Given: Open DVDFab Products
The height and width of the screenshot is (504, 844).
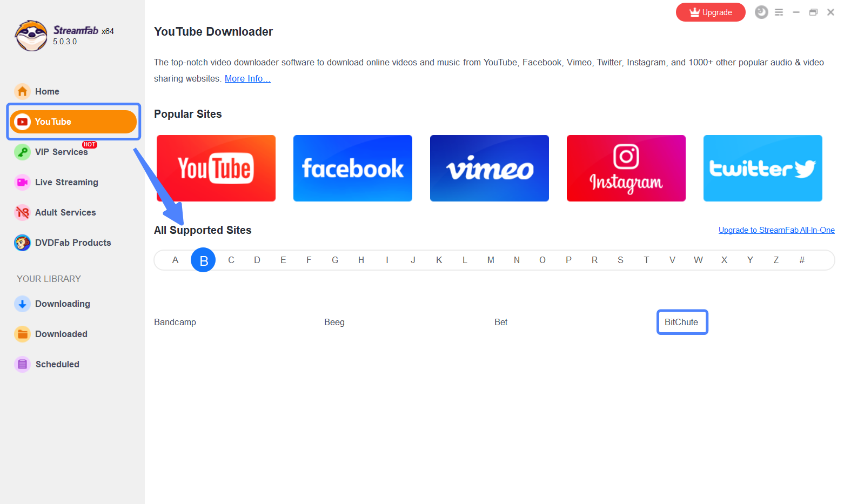Looking at the screenshot, I should coord(73,243).
